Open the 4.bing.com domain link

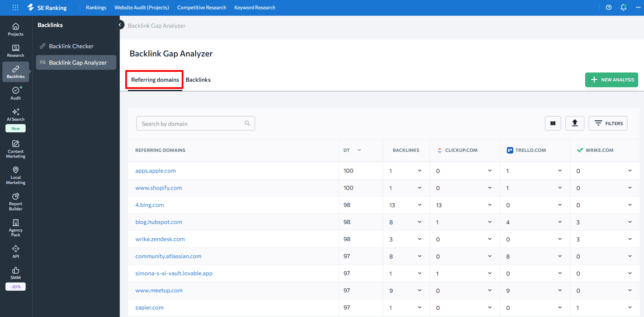pyautogui.click(x=150, y=205)
